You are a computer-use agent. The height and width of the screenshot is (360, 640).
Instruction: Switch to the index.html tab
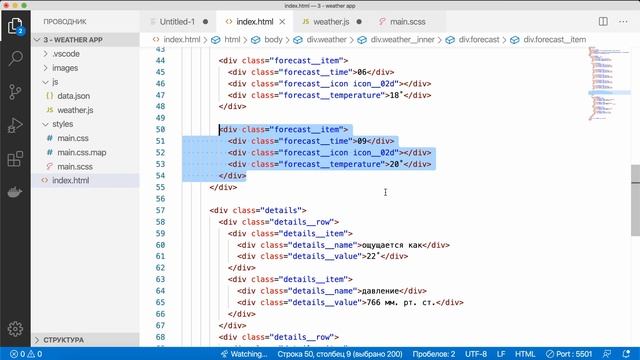coord(254,22)
